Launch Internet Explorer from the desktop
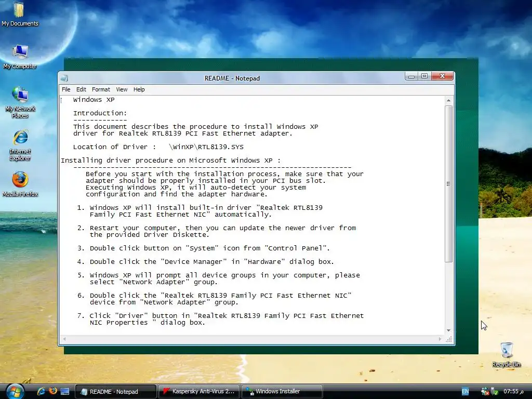Viewport: 532px width, 399px height. pyautogui.click(x=20, y=145)
